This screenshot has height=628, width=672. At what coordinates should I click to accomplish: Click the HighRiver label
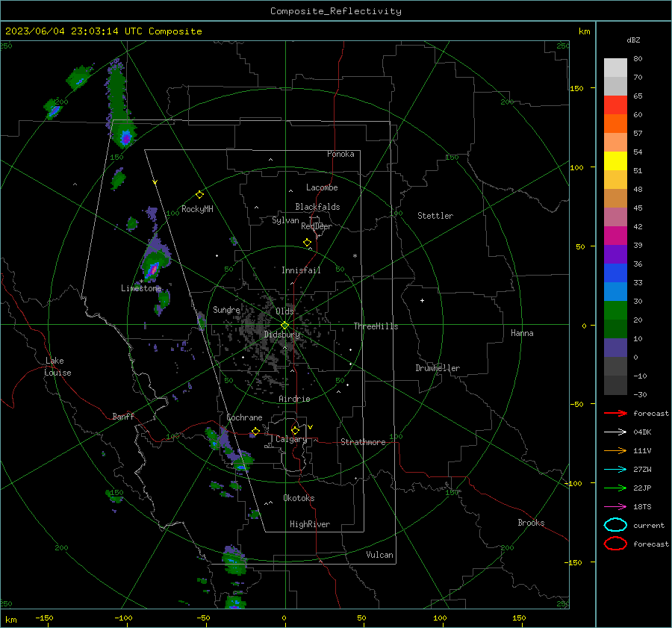click(x=310, y=524)
